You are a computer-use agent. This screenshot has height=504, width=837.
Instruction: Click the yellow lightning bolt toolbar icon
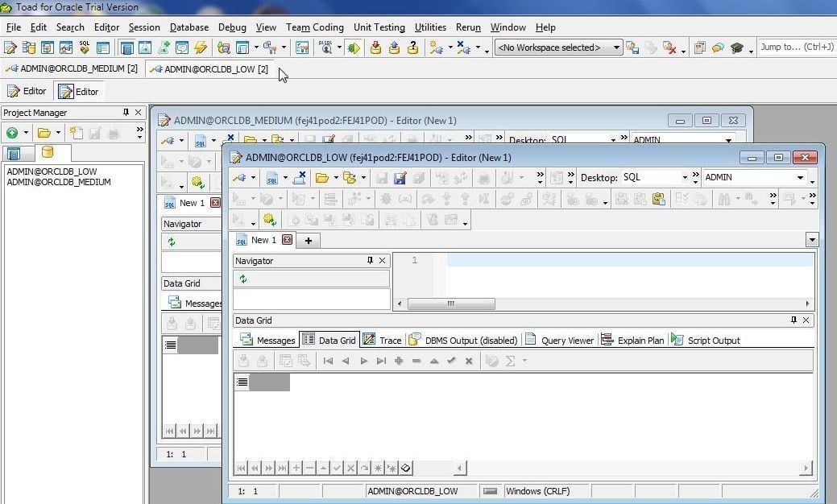coord(201,48)
